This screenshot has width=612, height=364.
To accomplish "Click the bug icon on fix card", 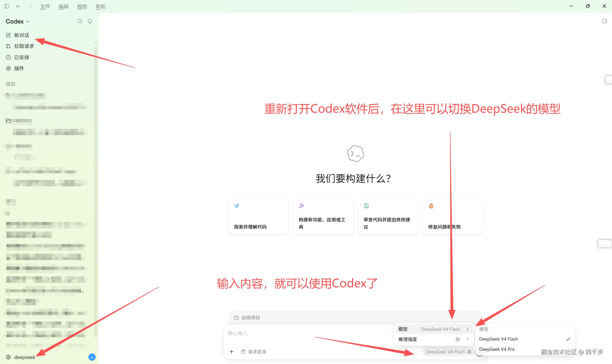I will click(x=431, y=206).
